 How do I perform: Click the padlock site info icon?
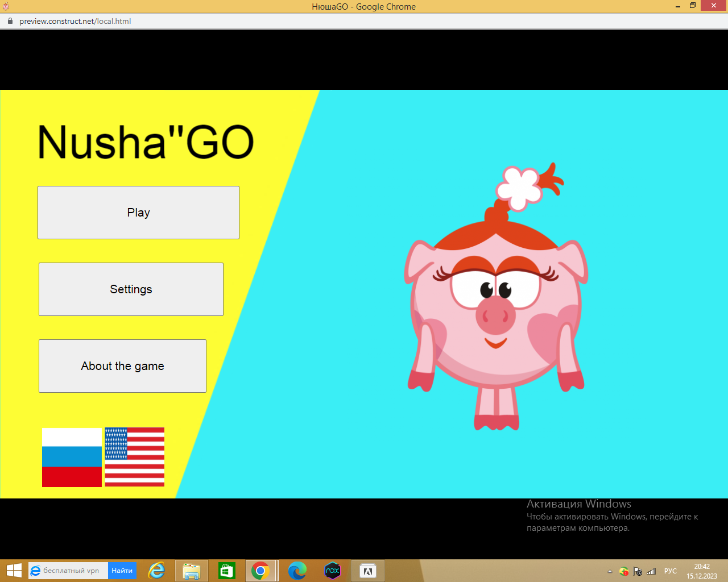[x=10, y=21]
